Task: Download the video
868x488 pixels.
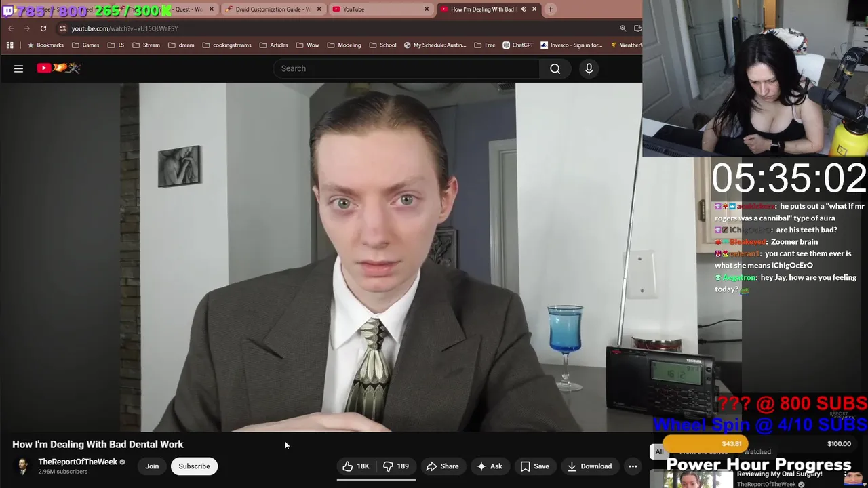Action: [589, 466]
